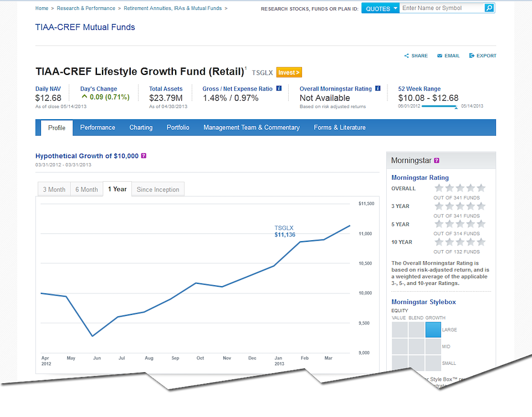Open help icon beside Hypothetical Growth of $10,000
The width and height of the screenshot is (532, 417).
point(144,155)
